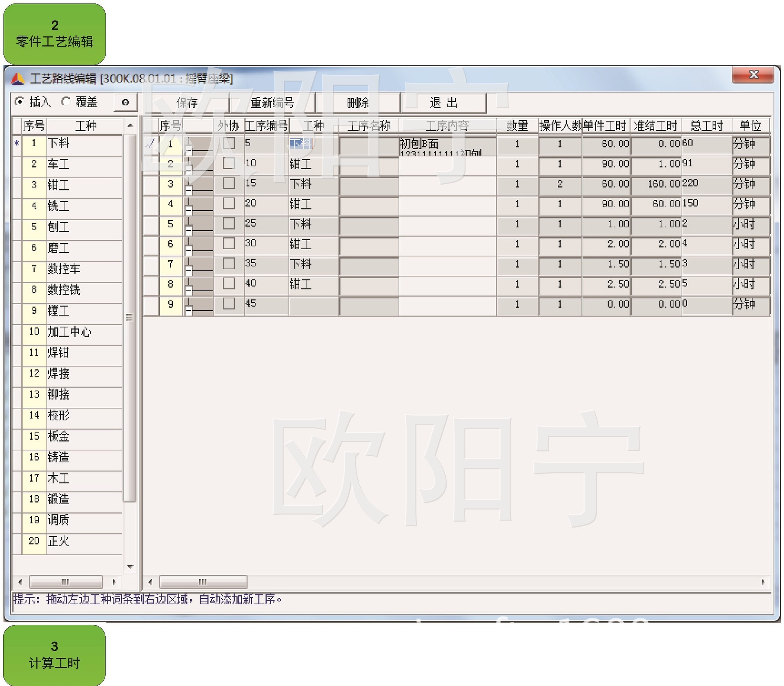Click the process table horizontal scrollbar's left arrow
The image size is (784, 686).
tap(150, 581)
